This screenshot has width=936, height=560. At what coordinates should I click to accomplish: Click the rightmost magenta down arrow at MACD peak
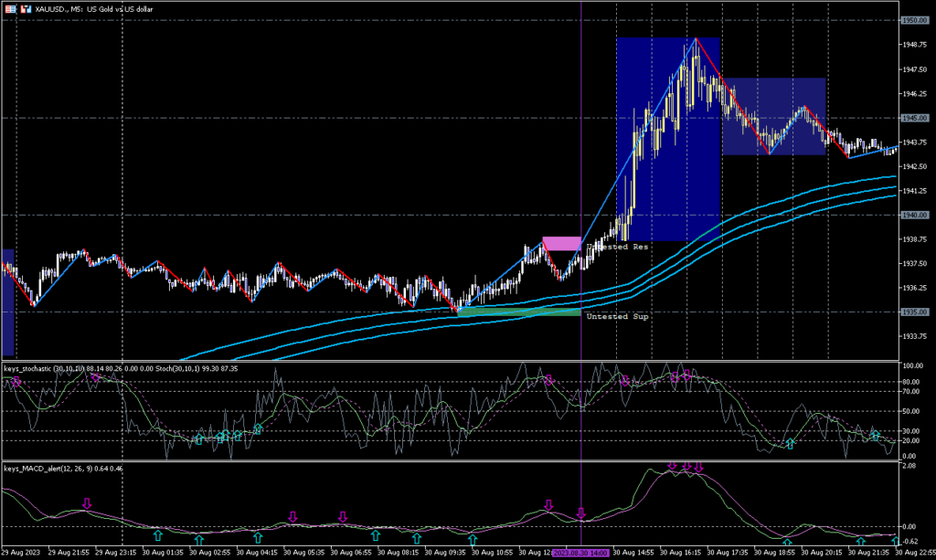click(x=698, y=468)
